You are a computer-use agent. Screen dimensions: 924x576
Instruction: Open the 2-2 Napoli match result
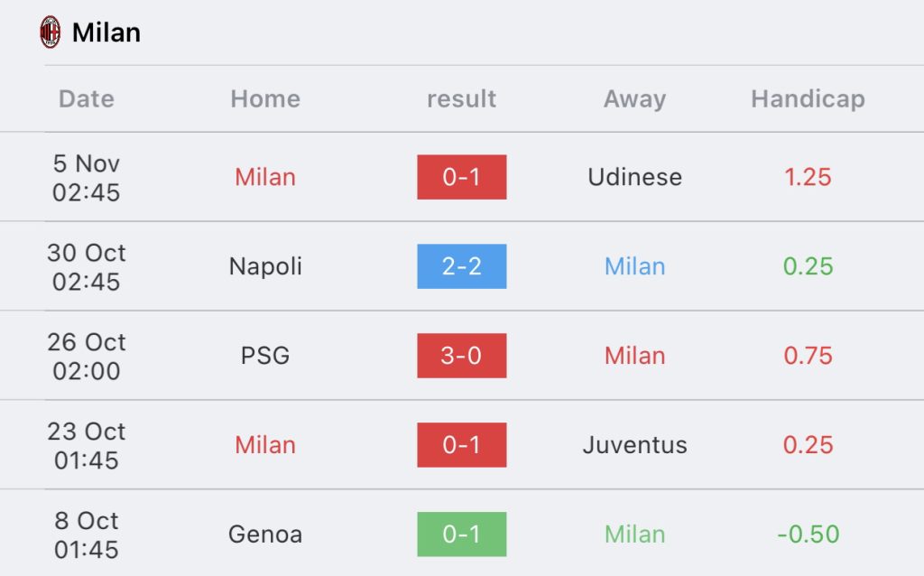pos(461,266)
